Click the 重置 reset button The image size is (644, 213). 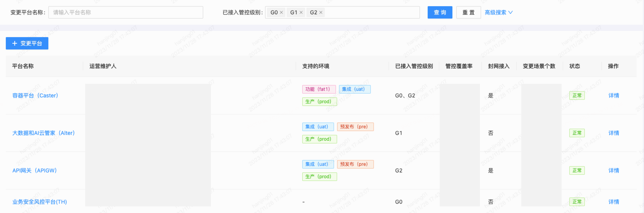point(468,13)
